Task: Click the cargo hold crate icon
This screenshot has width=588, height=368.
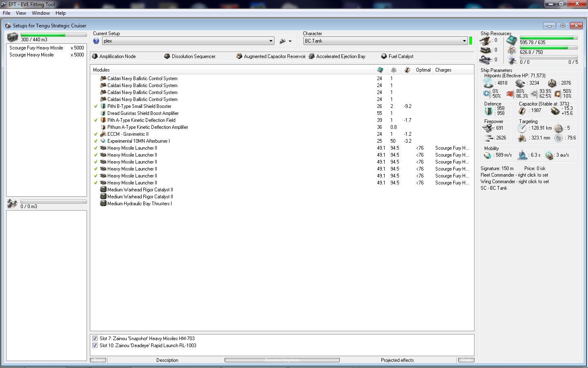Action: click(12, 37)
